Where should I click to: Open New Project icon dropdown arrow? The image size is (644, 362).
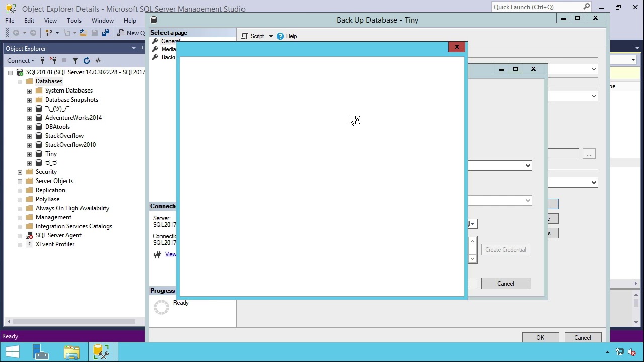[x=57, y=33]
